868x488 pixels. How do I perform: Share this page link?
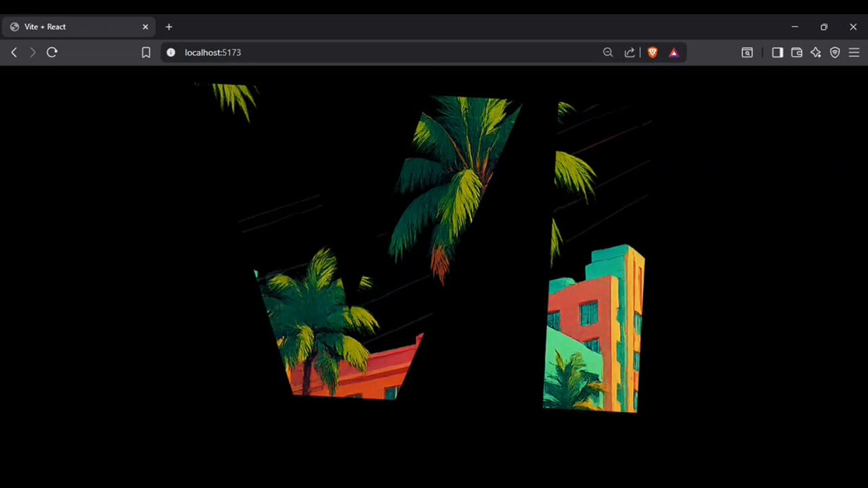pyautogui.click(x=629, y=53)
